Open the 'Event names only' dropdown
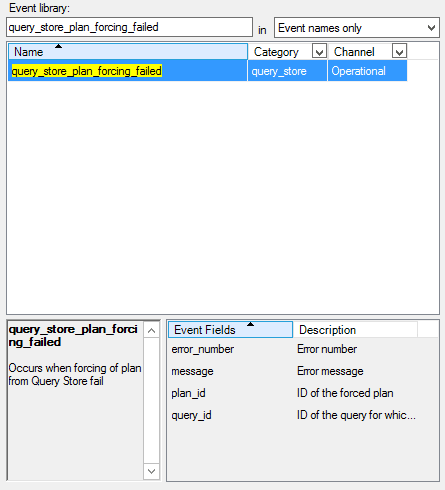The height and width of the screenshot is (490, 445). tap(357, 28)
